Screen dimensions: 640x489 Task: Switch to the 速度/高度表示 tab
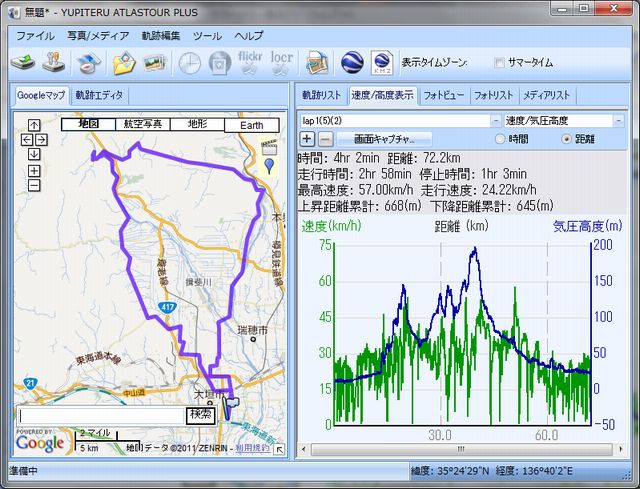coord(382,96)
